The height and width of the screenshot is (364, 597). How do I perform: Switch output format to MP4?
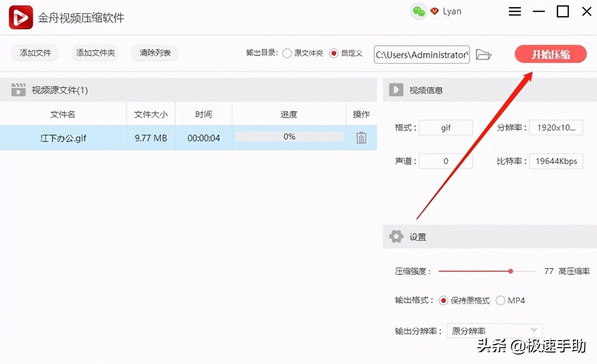coord(501,300)
